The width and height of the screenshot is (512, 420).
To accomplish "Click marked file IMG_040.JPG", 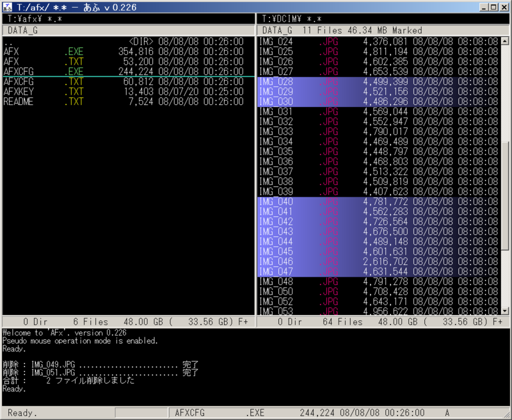I will [379, 202].
